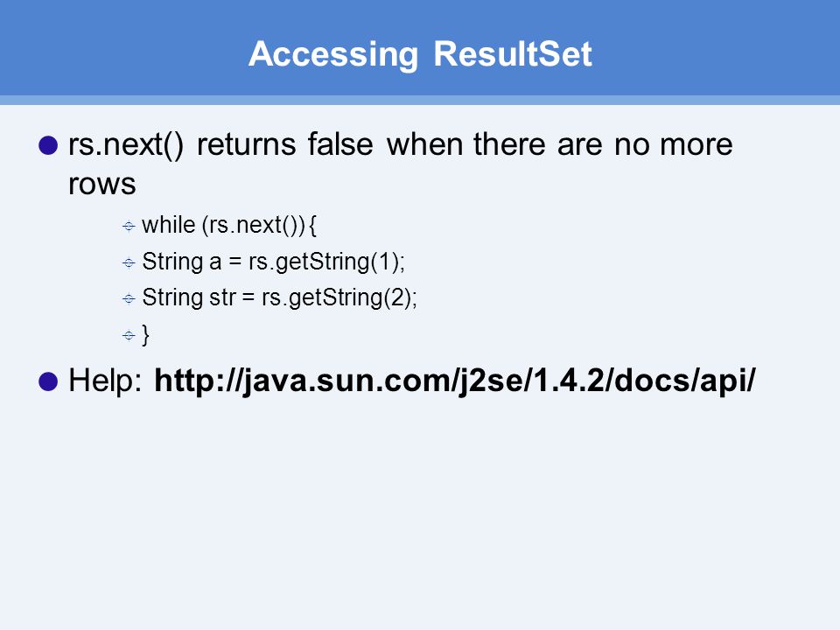Screen dimensions: 840x630
Task: Click the sub-bullet icon before String a
Action: pyautogui.click(x=129, y=262)
